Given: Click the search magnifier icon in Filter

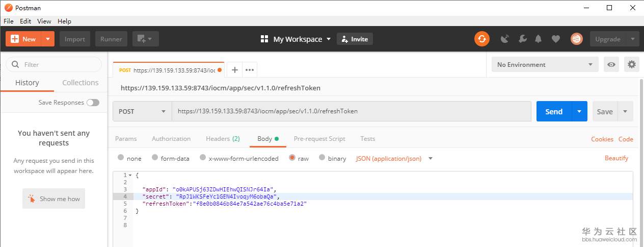Looking at the screenshot, I should point(15,64).
